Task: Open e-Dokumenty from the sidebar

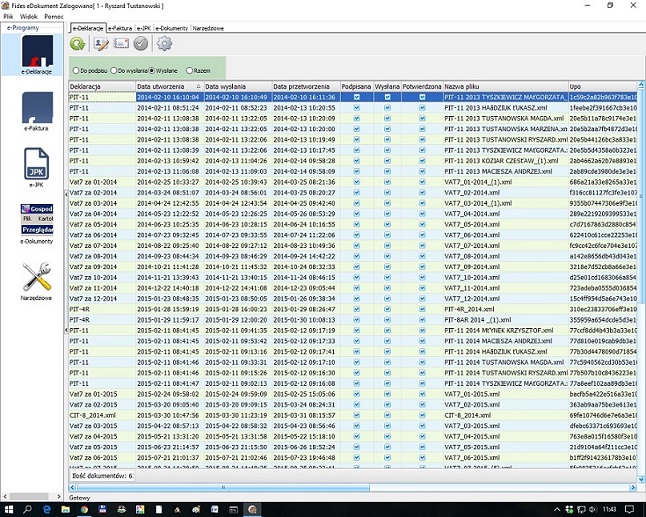Action: pos(37,224)
